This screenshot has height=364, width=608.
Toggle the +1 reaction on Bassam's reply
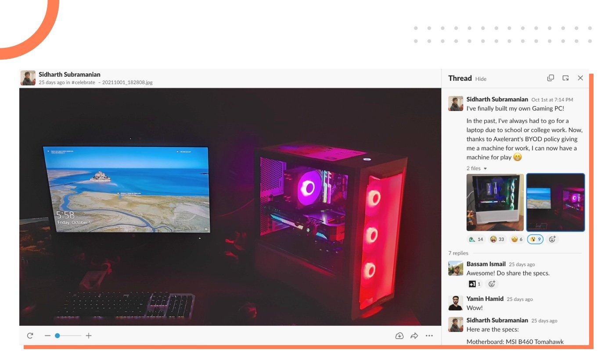point(475,284)
